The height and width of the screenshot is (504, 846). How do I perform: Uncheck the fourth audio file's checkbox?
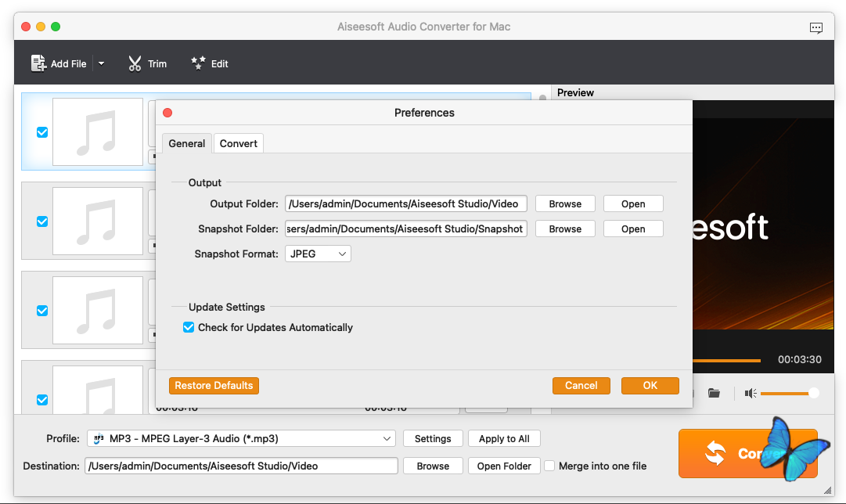coord(42,399)
